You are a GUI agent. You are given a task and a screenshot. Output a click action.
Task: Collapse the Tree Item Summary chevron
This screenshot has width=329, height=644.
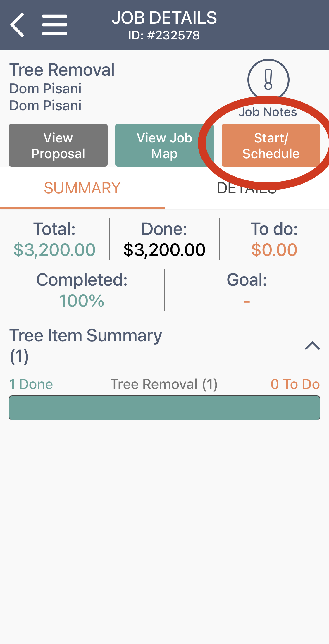pyautogui.click(x=312, y=346)
